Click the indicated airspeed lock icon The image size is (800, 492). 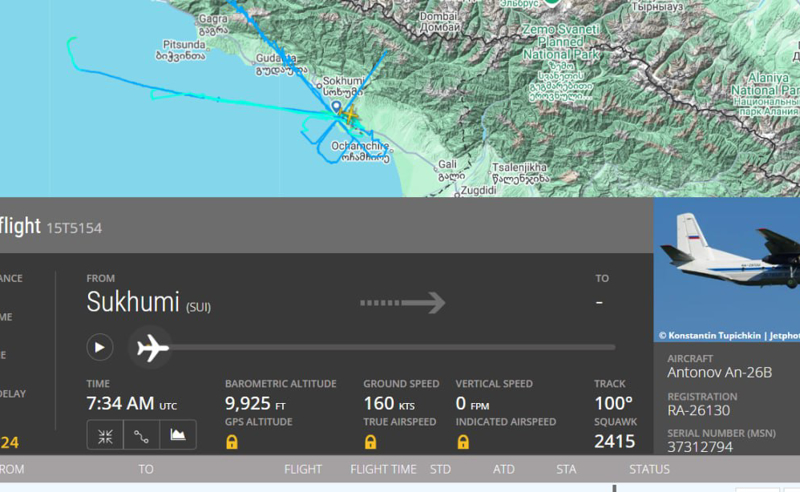tap(463, 441)
